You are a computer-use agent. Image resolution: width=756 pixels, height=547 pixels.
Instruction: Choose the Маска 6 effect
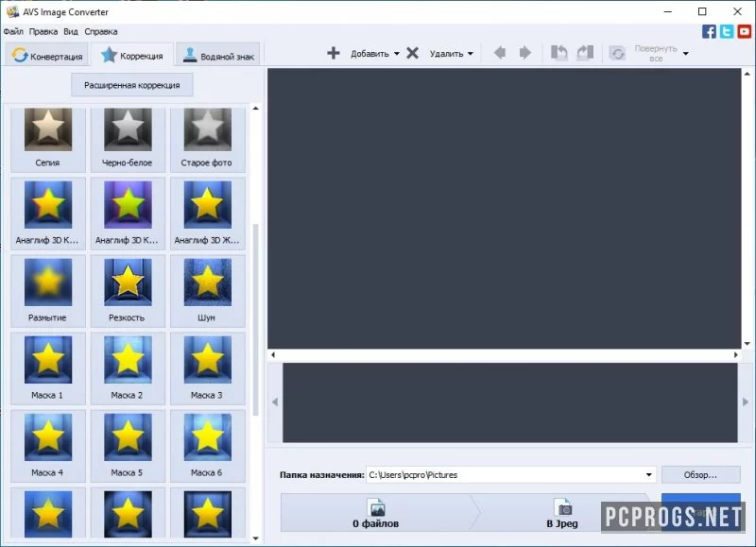[207, 446]
